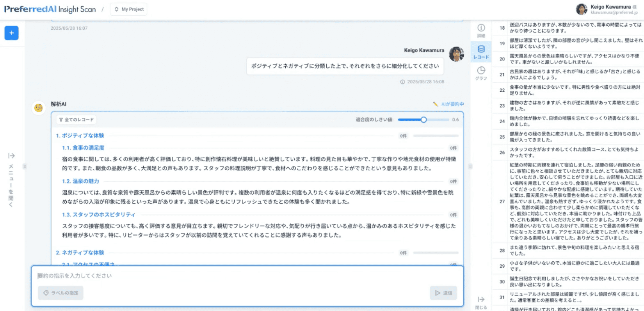Image resolution: width=644 pixels, height=311 pixels.
Task: Open the 全てのレコード filter dropdown
Action: pos(76,120)
